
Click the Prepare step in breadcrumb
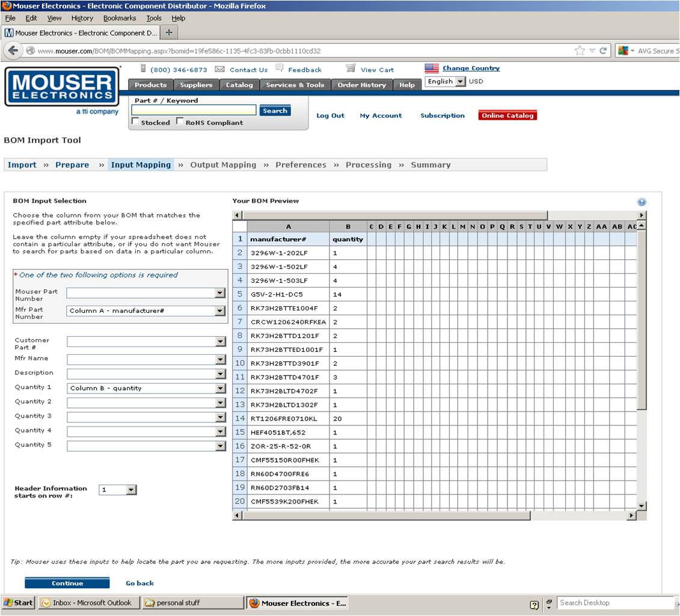[x=72, y=165]
